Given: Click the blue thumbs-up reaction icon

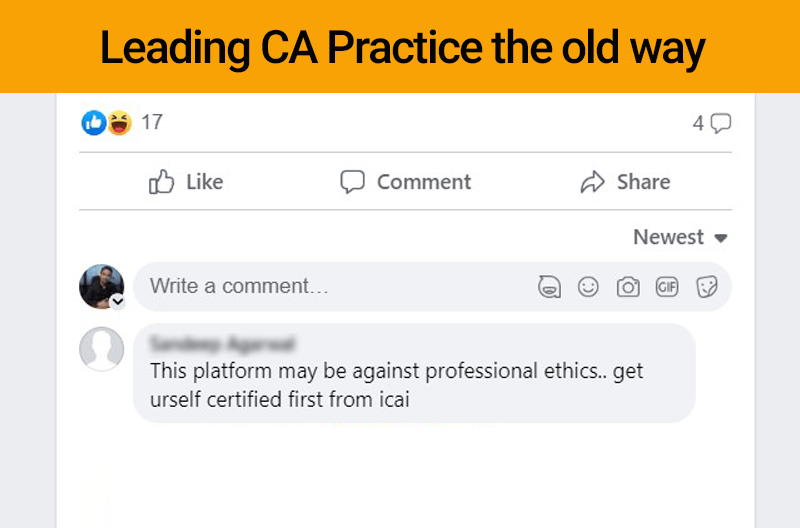Looking at the screenshot, I should (93, 123).
